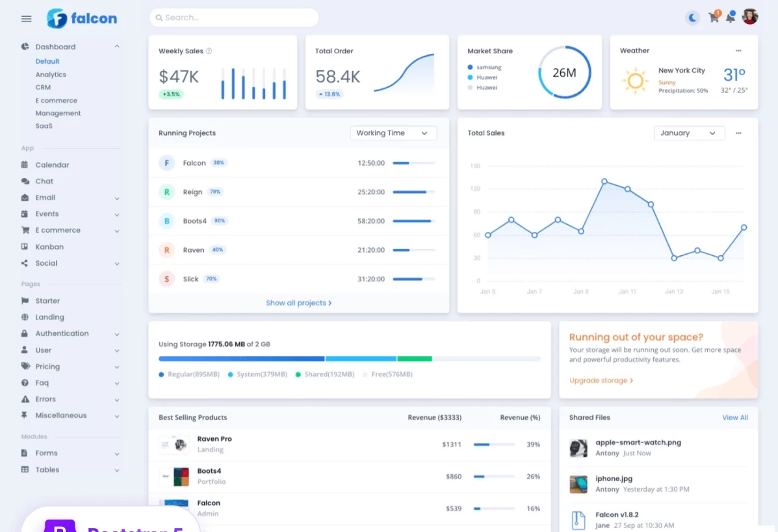Image resolution: width=778 pixels, height=532 pixels.
Task: Click the User person icon
Action: point(24,349)
